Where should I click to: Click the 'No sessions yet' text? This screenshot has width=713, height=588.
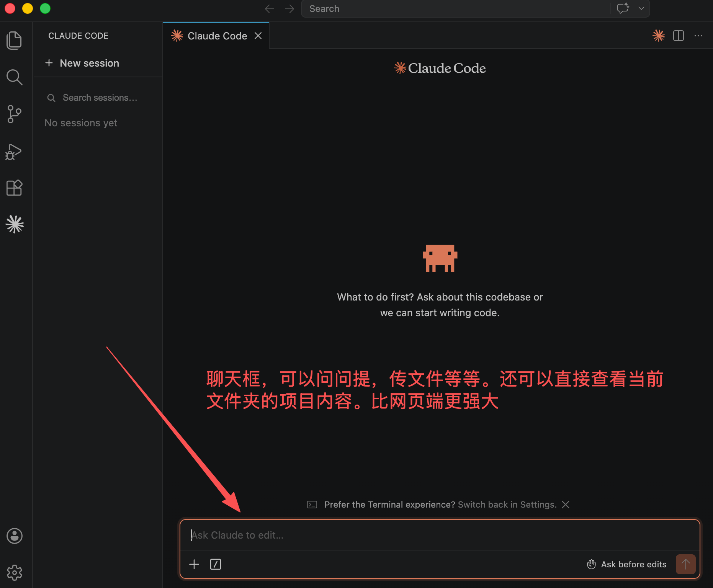[x=81, y=123]
